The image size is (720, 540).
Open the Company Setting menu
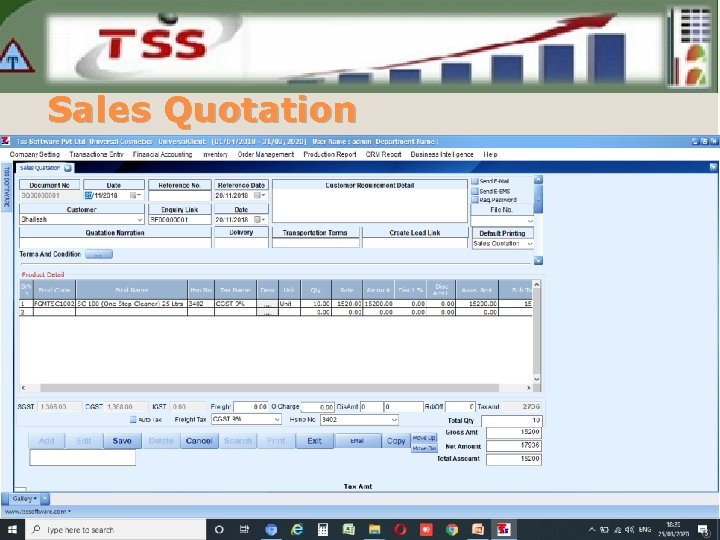point(35,154)
